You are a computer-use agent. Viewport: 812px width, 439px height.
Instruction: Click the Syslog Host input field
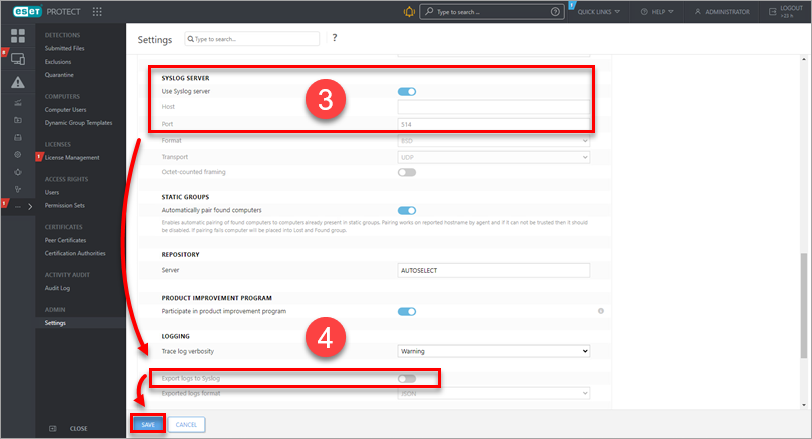pyautogui.click(x=494, y=107)
